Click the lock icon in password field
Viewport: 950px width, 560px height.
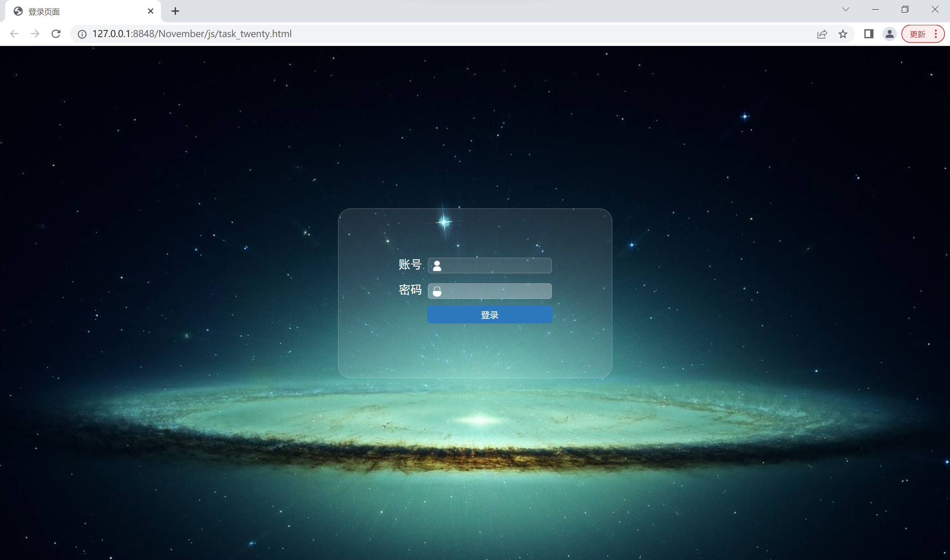tap(437, 291)
